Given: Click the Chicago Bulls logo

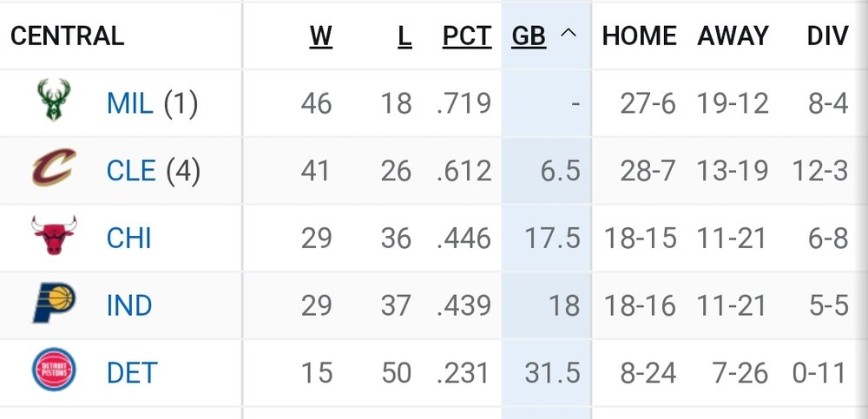Looking at the screenshot, I should click(x=54, y=236).
